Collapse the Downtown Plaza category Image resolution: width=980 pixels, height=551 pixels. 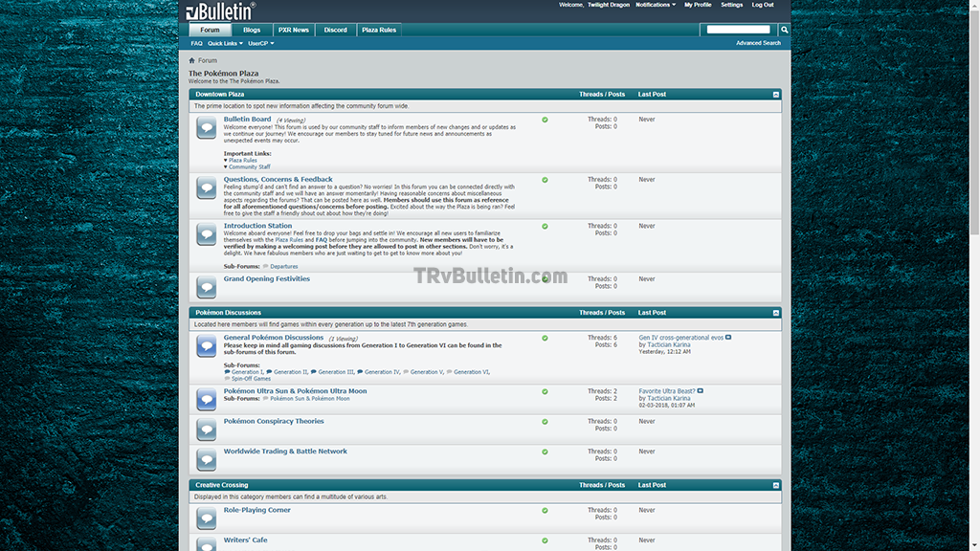pyautogui.click(x=775, y=95)
